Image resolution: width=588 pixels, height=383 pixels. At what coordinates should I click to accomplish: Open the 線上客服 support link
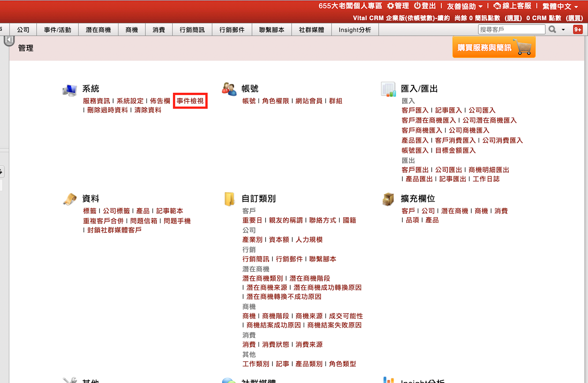coord(513,6)
